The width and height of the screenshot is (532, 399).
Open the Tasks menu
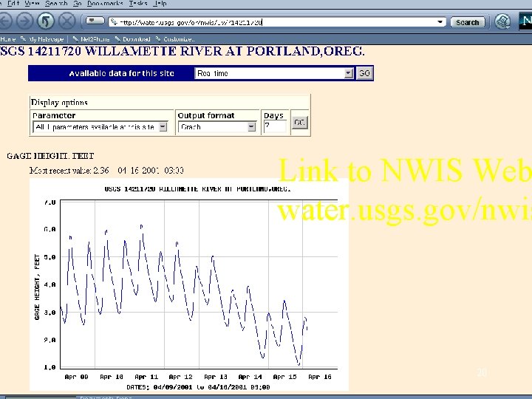coord(137,4)
